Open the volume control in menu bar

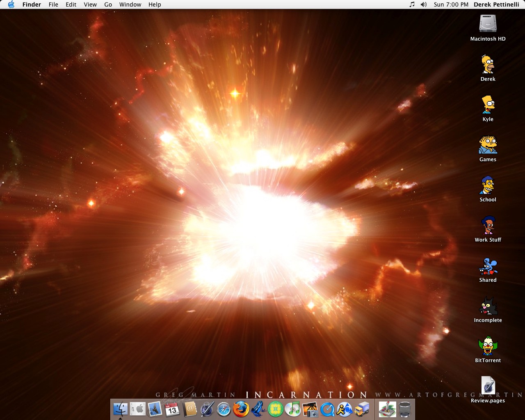click(x=424, y=5)
